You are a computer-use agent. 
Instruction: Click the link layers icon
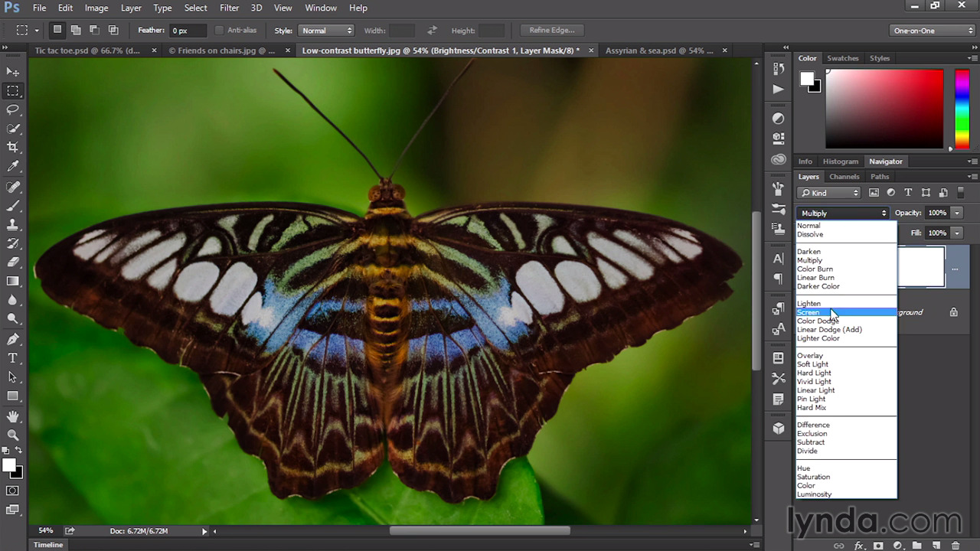pyautogui.click(x=839, y=546)
